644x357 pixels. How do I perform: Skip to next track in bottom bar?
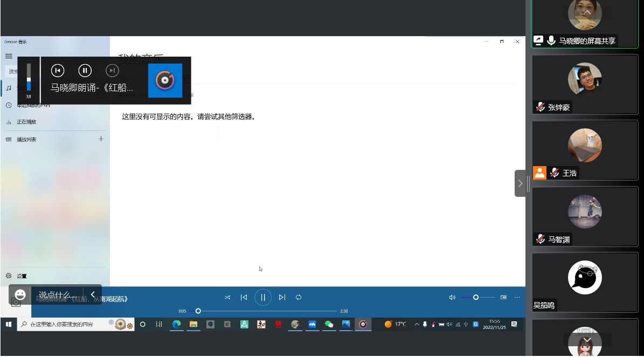(282, 297)
